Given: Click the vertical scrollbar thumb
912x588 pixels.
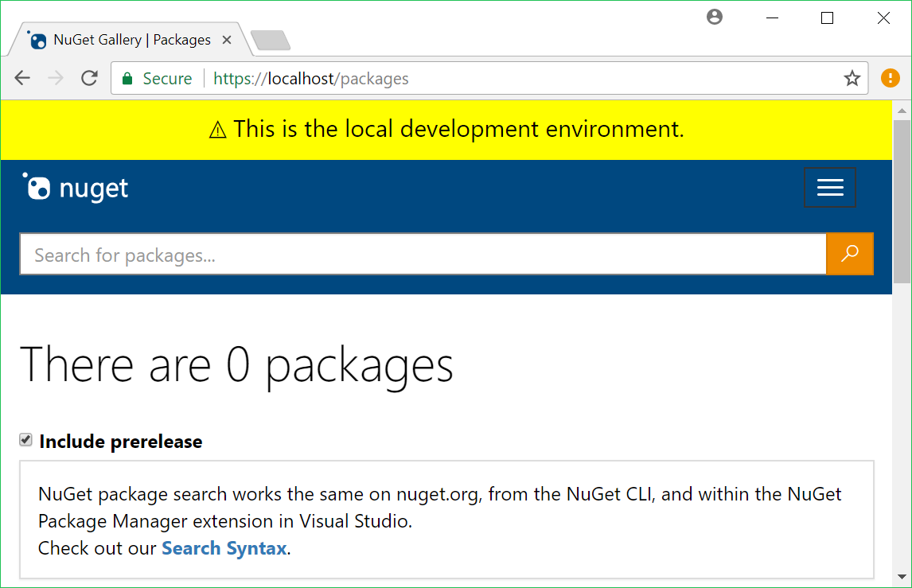Looking at the screenshot, I should pyautogui.click(x=902, y=201).
